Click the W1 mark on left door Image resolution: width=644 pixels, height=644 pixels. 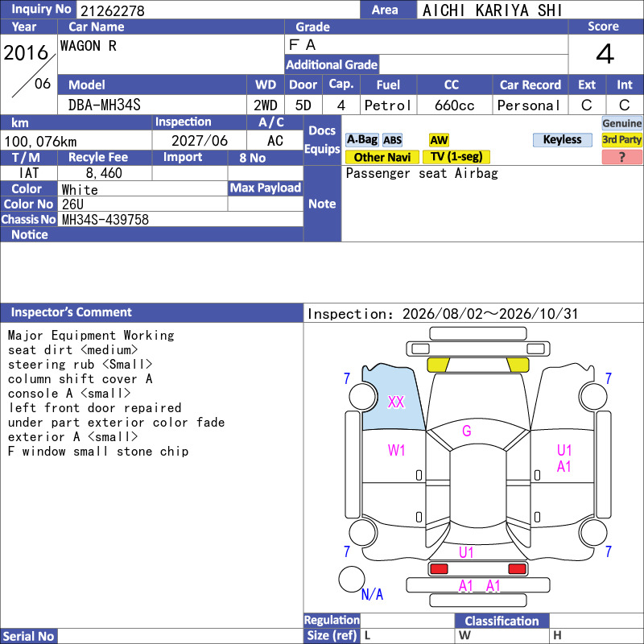(x=396, y=450)
